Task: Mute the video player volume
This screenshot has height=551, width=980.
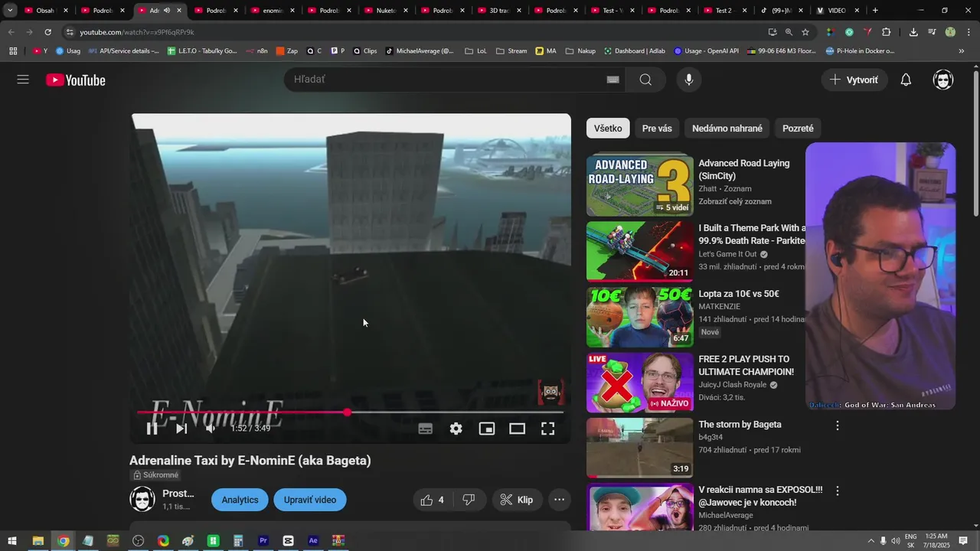Action: pos(211,429)
